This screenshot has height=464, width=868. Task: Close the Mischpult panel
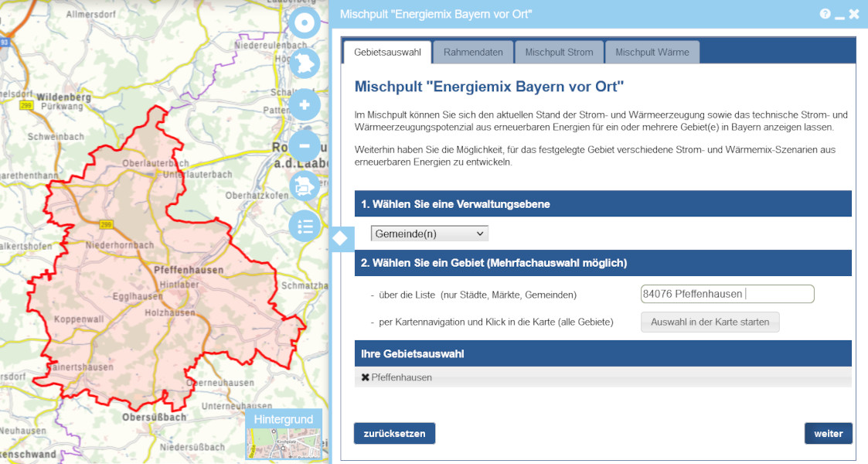click(x=854, y=14)
